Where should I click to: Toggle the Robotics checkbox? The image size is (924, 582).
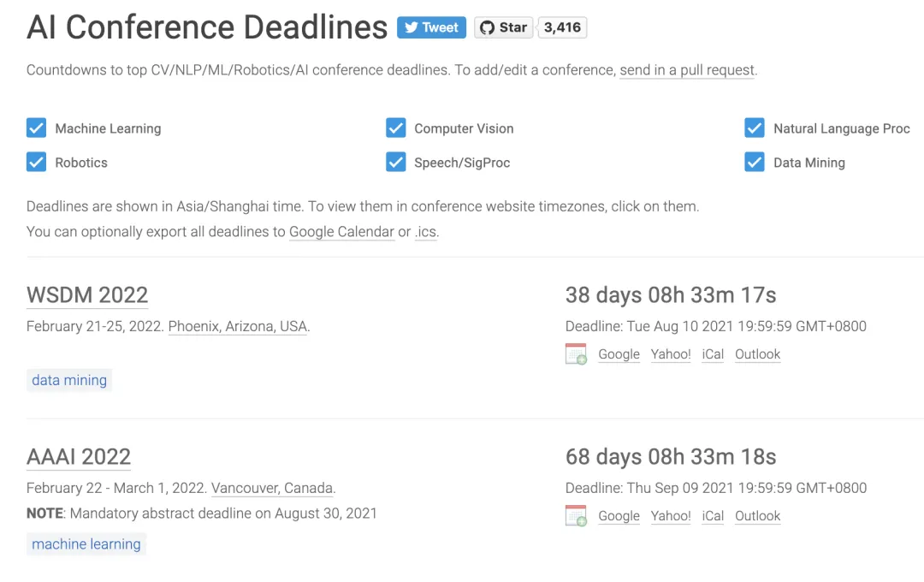(x=36, y=163)
